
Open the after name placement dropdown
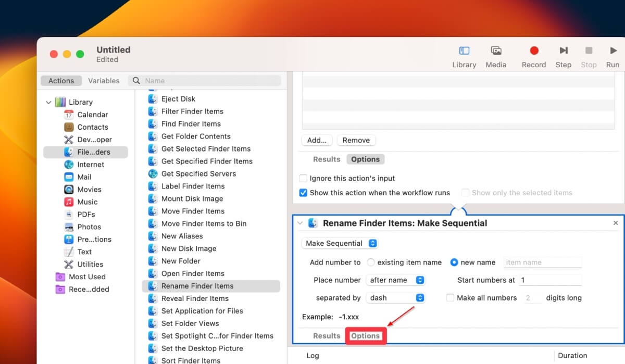click(x=396, y=280)
